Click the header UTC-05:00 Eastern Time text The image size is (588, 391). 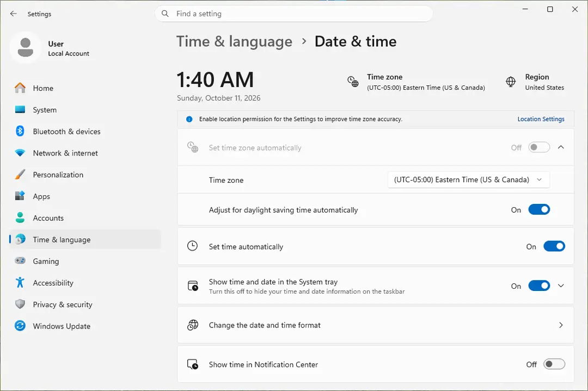[x=426, y=88]
